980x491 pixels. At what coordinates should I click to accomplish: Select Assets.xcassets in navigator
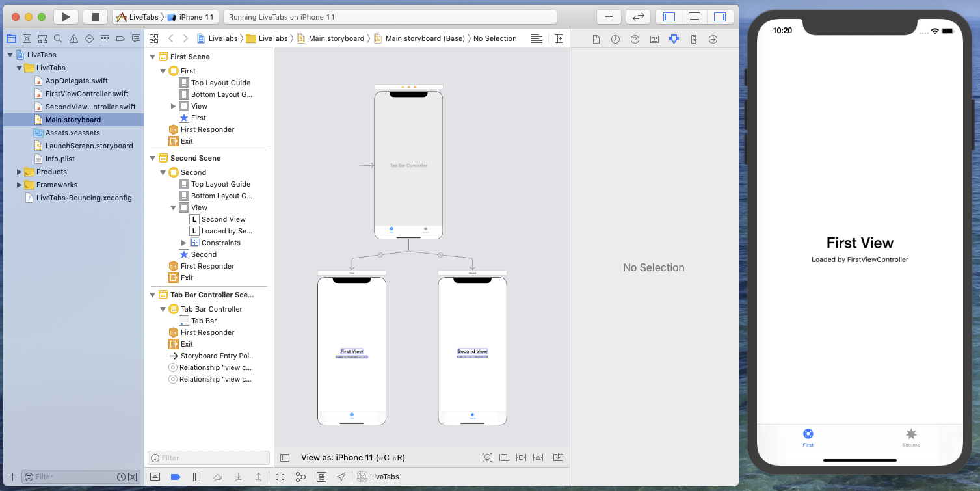73,133
